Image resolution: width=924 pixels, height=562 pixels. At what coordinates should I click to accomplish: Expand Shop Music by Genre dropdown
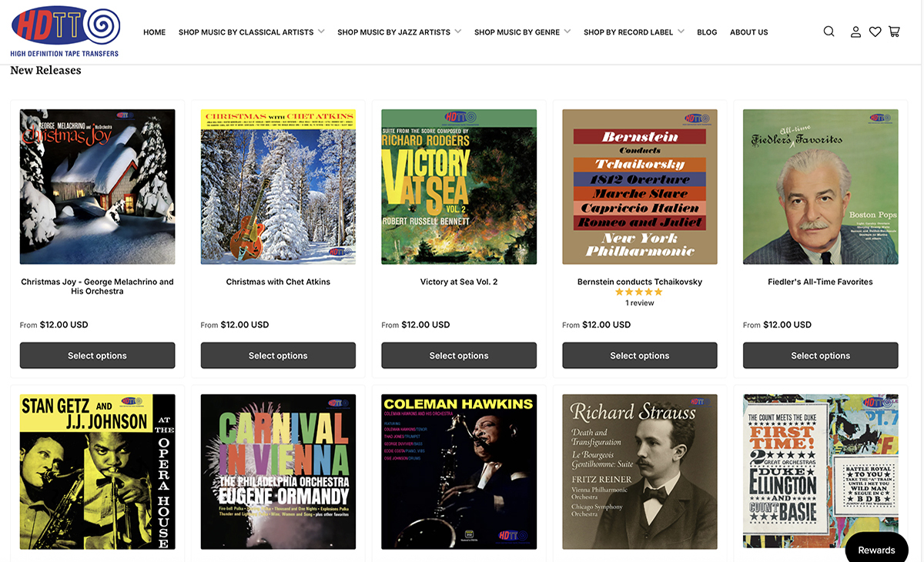[x=522, y=32]
